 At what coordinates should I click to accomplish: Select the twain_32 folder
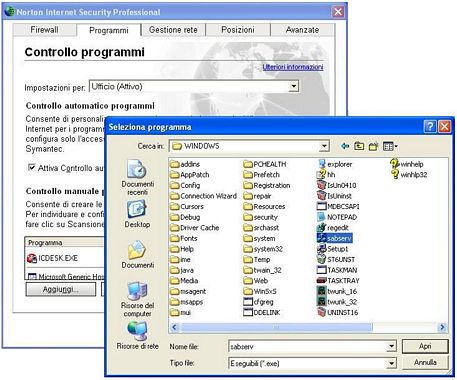[262, 270]
